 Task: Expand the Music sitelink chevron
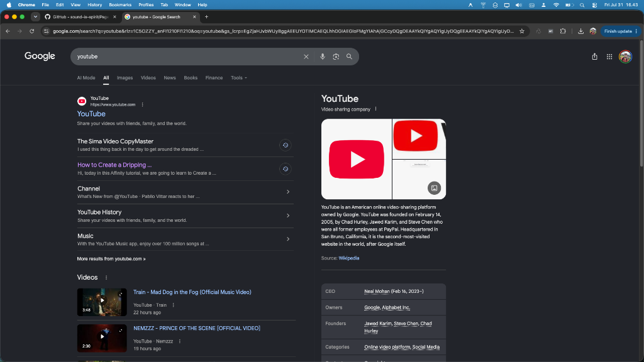(288, 239)
